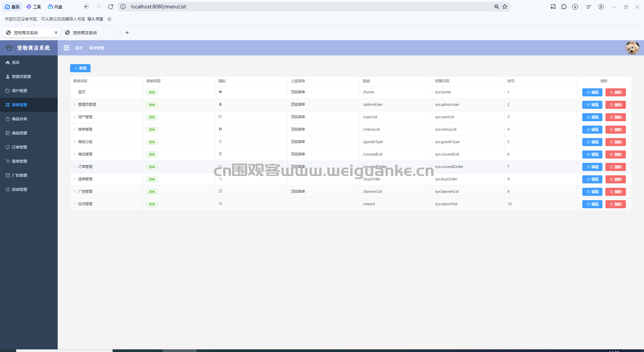The width and height of the screenshot is (644, 352).
Task: Switch to the second 宠物商店系统 tab
Action: [x=91, y=33]
